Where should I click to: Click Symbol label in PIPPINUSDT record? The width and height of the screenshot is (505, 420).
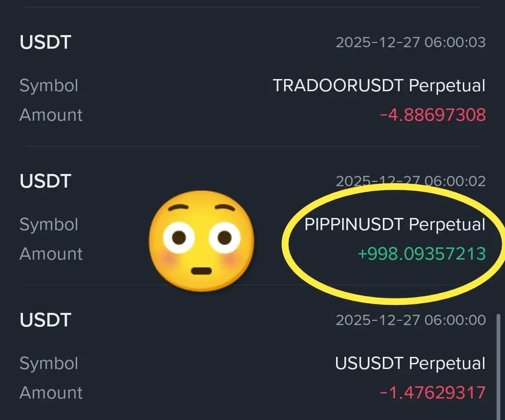(x=49, y=224)
